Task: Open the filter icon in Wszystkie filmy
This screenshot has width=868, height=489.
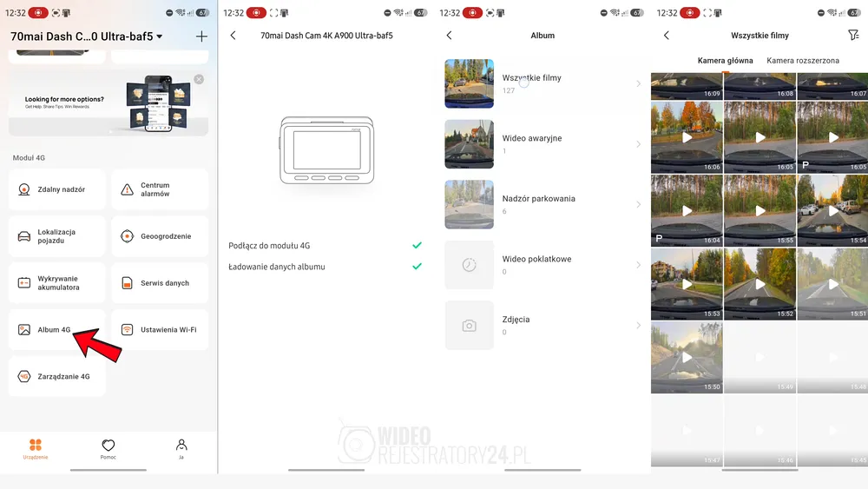Action: [x=853, y=36]
